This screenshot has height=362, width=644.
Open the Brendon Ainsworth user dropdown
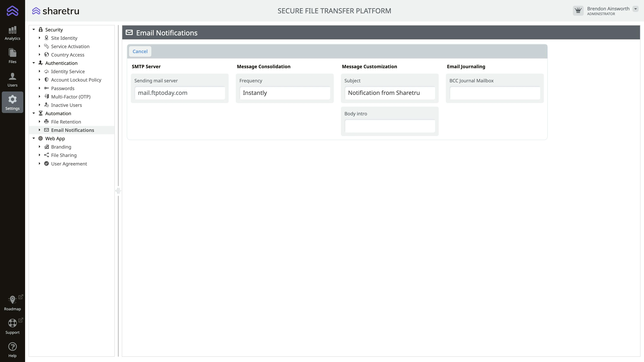coord(635,9)
